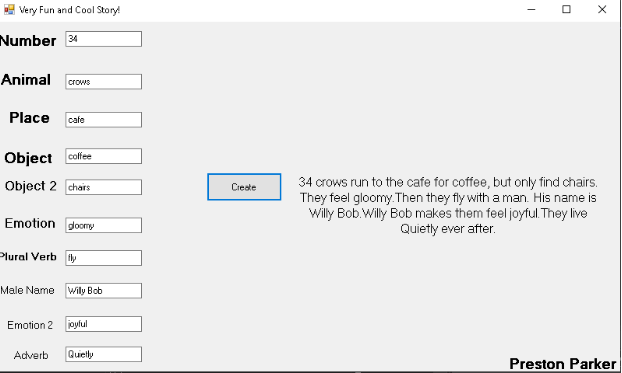Click the Animal label text
Image resolution: width=622 pixels, height=373 pixels.
[26, 80]
